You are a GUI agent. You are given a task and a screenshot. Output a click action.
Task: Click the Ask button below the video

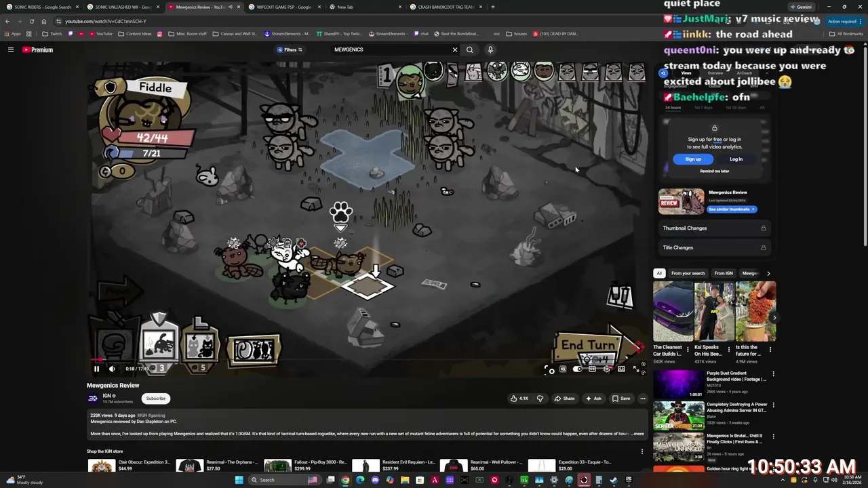coord(593,399)
